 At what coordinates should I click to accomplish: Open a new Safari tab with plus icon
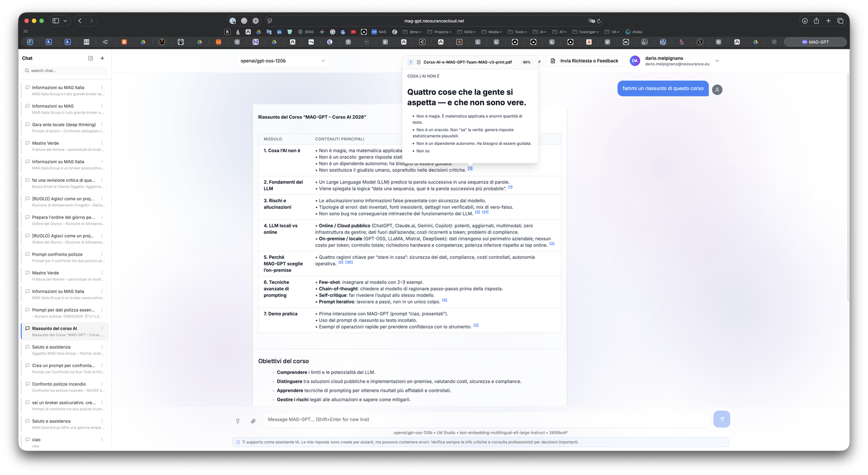[x=828, y=21]
